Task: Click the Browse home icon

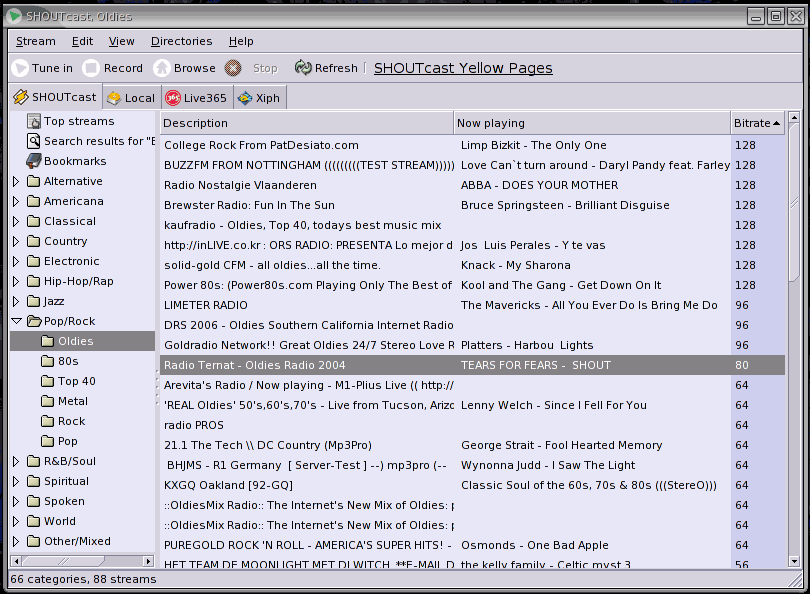Action: [x=162, y=68]
